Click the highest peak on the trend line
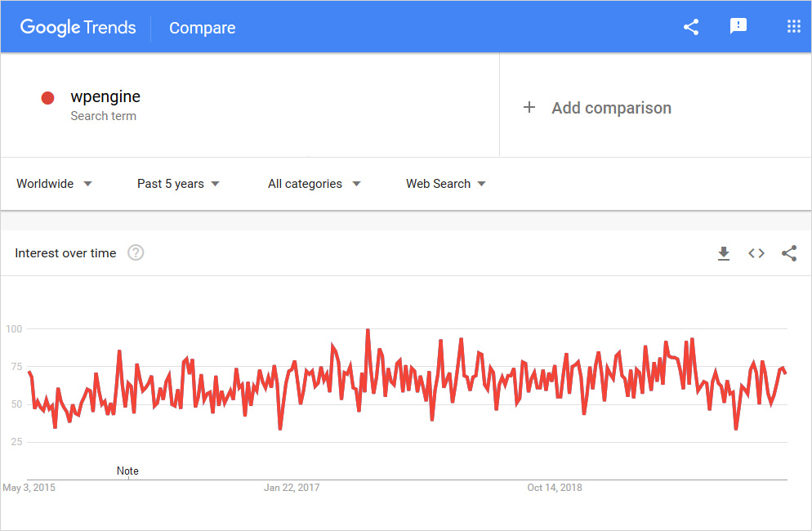Image resolution: width=812 pixels, height=531 pixels. click(368, 330)
